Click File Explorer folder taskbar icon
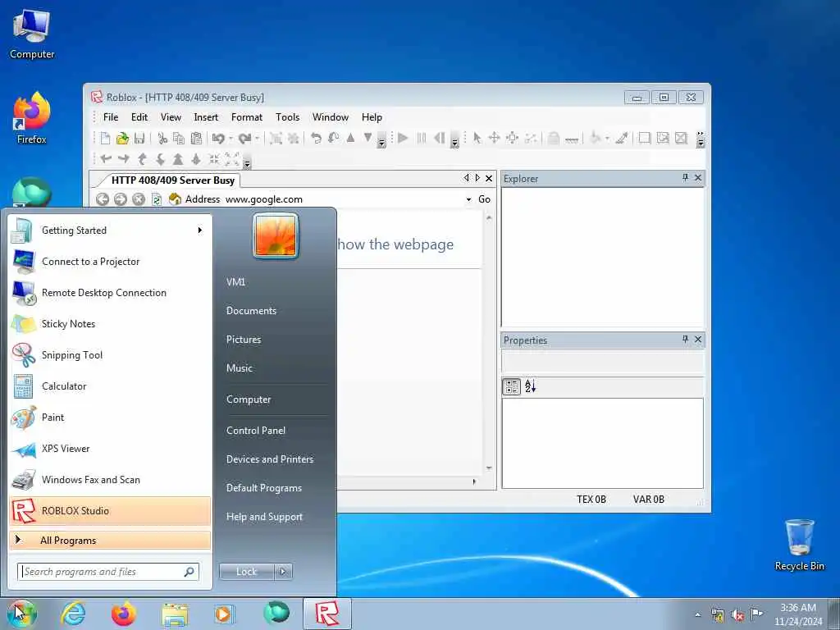Screen dimensions: 840x630 pyautogui.click(x=175, y=614)
